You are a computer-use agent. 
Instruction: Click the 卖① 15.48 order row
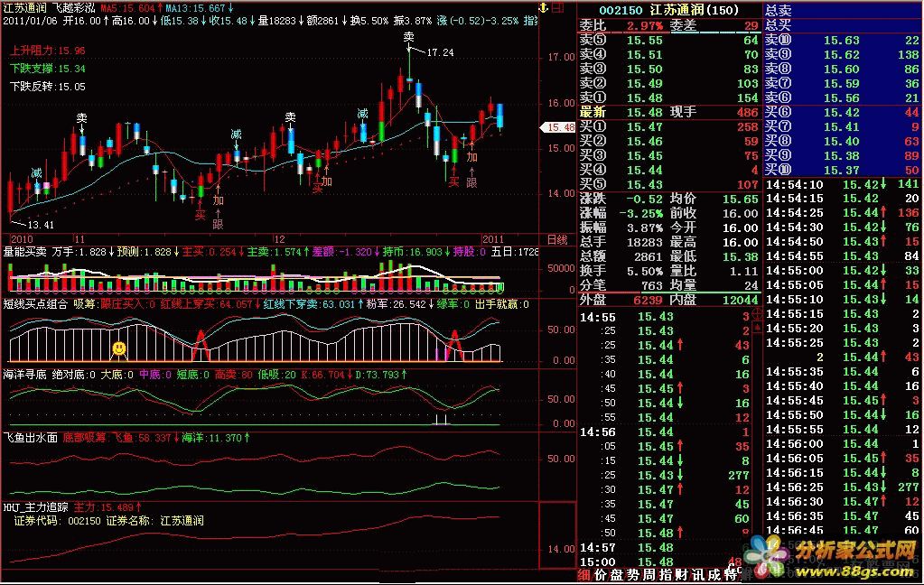click(x=669, y=97)
